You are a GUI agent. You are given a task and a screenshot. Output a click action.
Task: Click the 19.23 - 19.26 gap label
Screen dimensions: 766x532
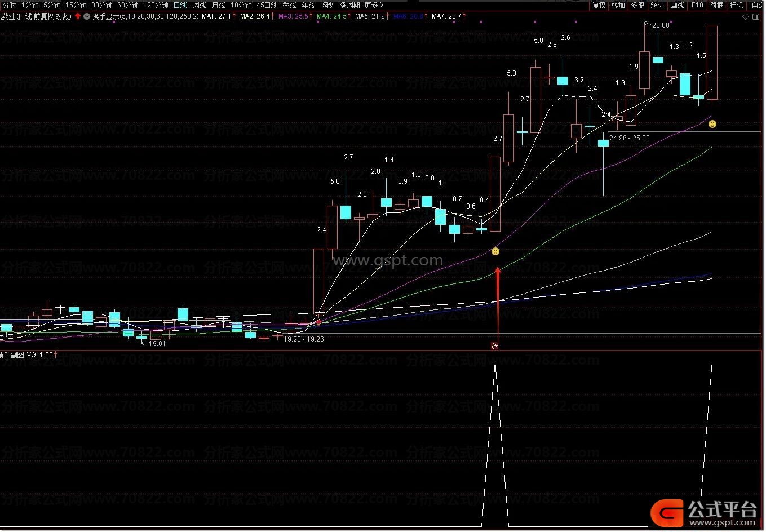coord(304,339)
